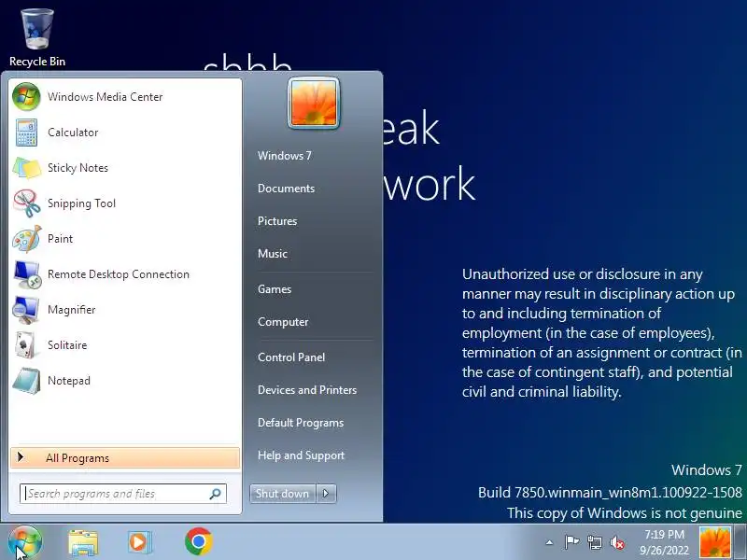This screenshot has width=747, height=560.
Task: Click the taskbar clock 7:19 PM
Action: click(x=664, y=534)
